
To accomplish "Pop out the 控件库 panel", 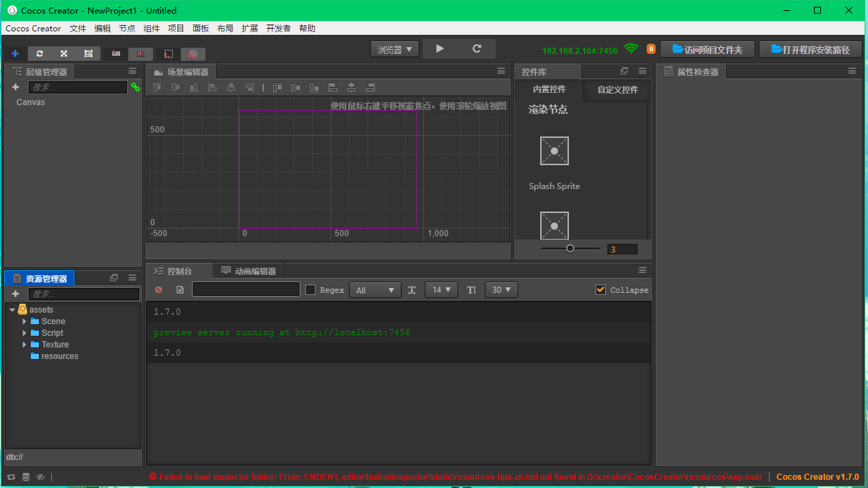I will (x=624, y=71).
